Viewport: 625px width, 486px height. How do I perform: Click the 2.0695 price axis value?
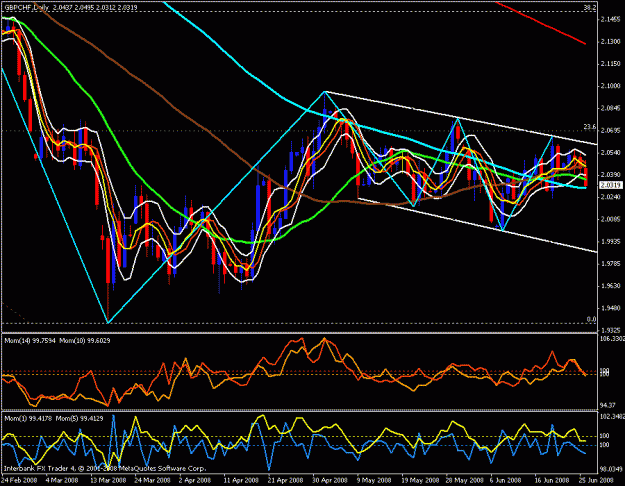610,130
